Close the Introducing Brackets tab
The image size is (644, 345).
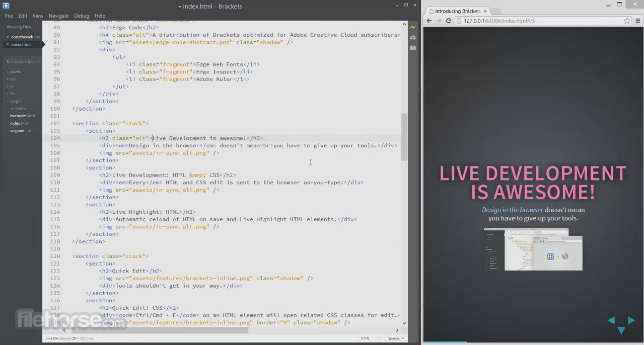click(485, 11)
